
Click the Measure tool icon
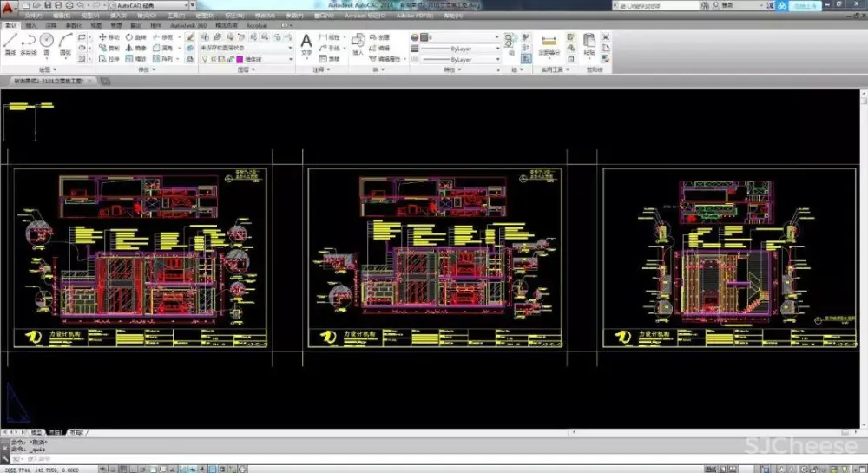pyautogui.click(x=548, y=42)
